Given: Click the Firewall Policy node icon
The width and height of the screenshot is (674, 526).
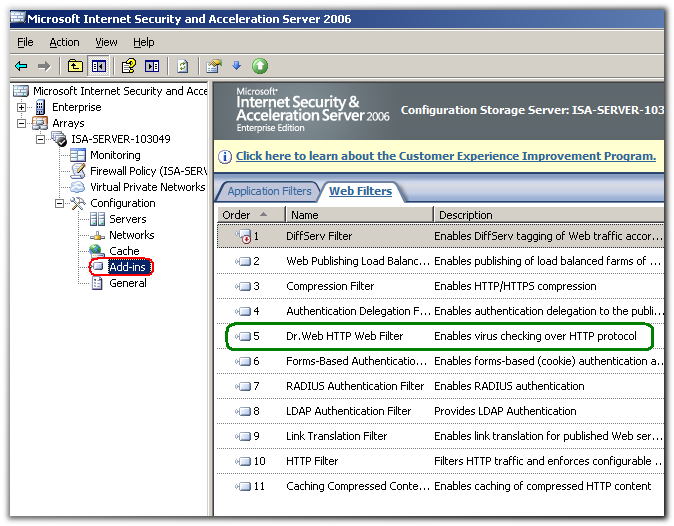Looking at the screenshot, I should tap(78, 171).
